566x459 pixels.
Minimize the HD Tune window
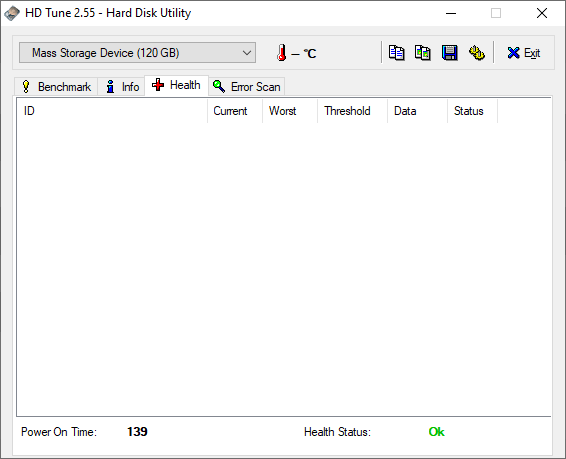click(451, 13)
